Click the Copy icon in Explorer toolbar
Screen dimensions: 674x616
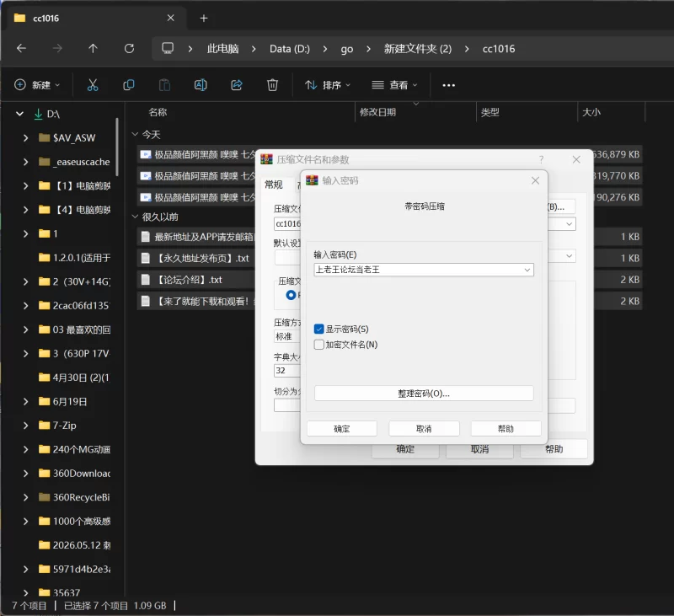[x=129, y=85]
